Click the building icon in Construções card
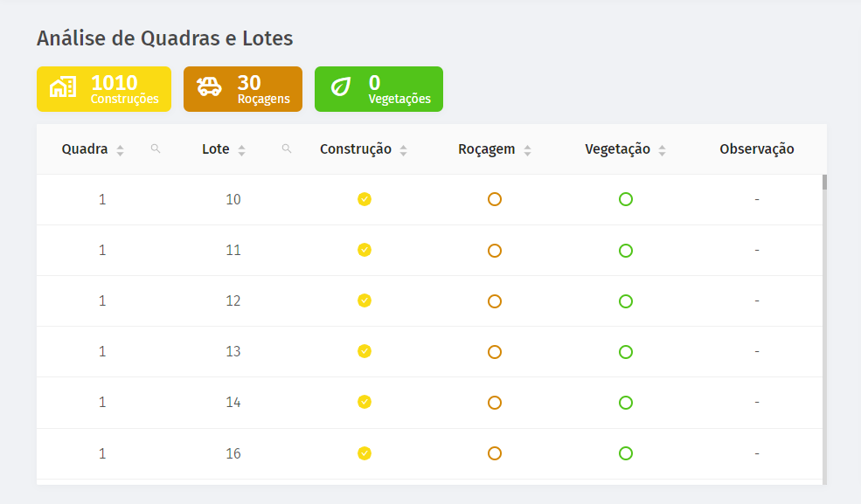Viewport: 861px width, 504px height. tap(63, 87)
